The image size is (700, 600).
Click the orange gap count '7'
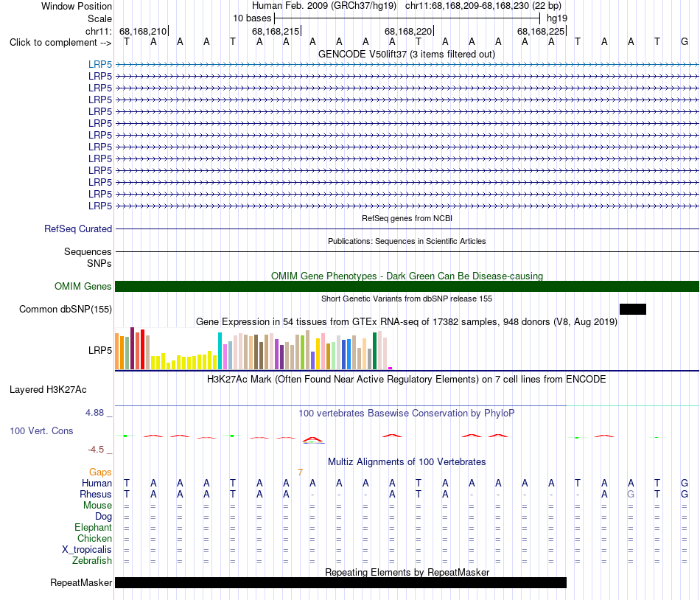point(301,472)
